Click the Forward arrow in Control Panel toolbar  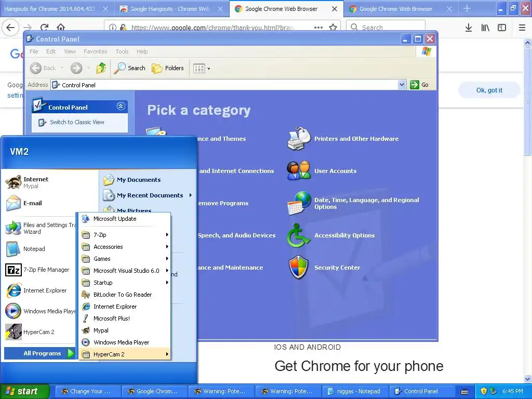[x=76, y=68]
